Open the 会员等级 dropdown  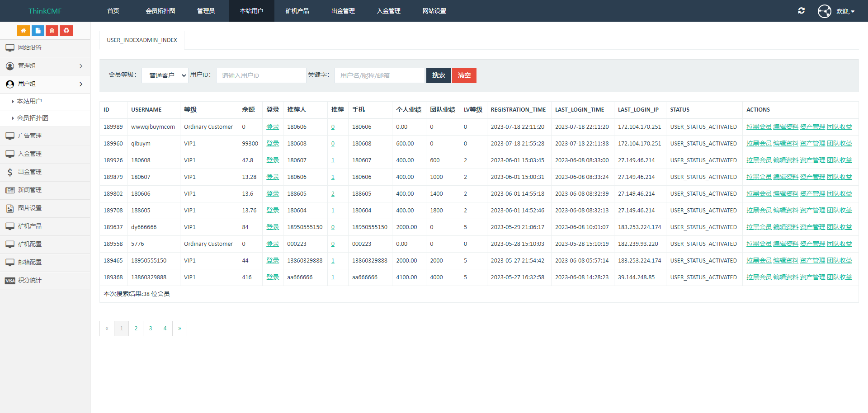coord(165,75)
